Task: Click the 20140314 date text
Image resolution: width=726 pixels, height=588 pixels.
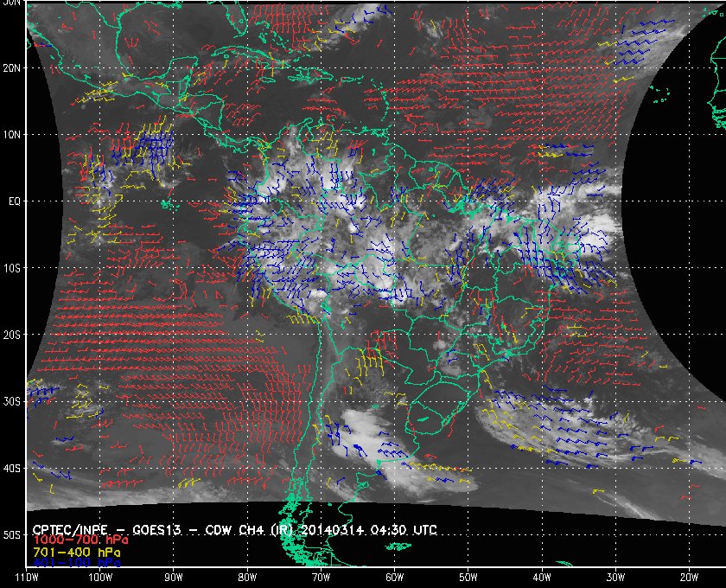Action: pos(333,530)
